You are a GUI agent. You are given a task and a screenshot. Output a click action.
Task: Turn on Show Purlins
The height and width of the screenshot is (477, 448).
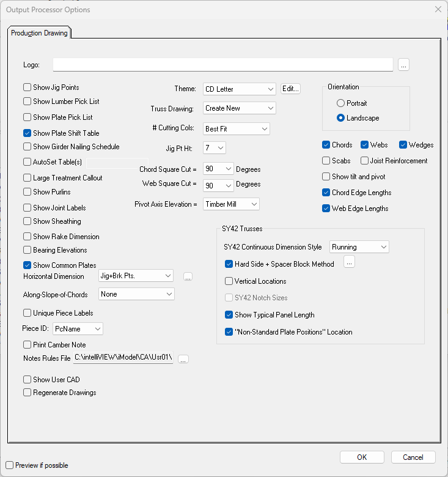pos(27,192)
